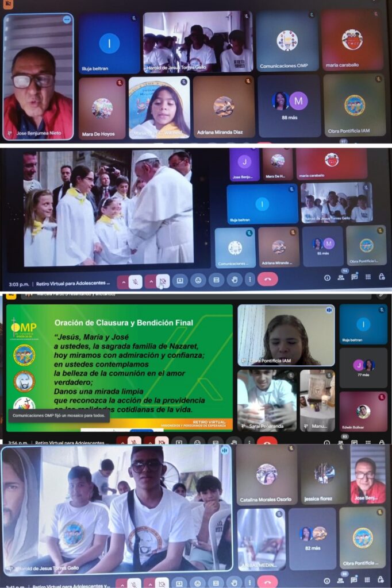Toggle raise hand in the 3:03 p.m. toolbar

coord(234,280)
